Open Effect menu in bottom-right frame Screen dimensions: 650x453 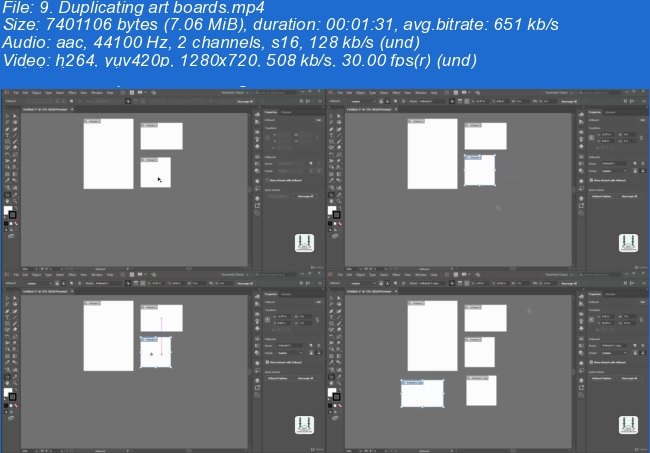(x=396, y=275)
